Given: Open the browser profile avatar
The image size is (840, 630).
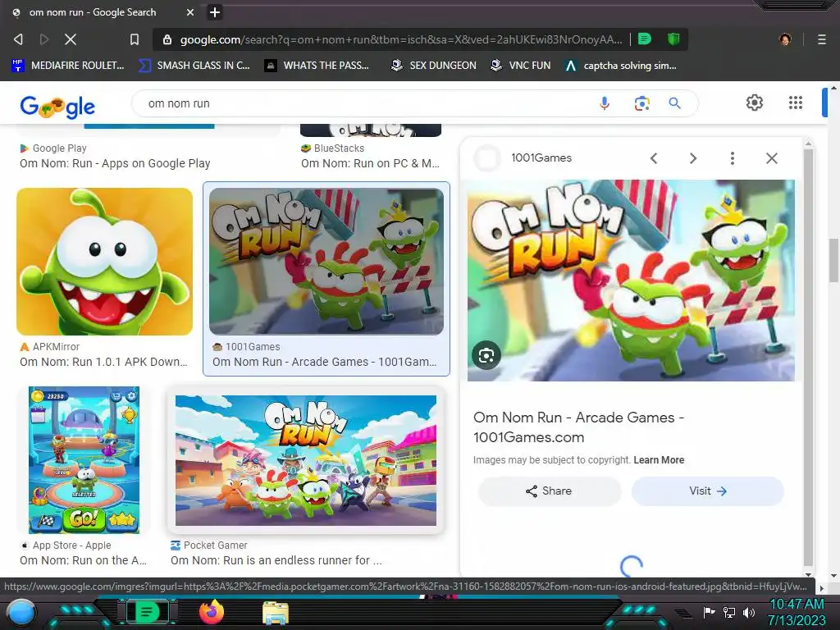Looking at the screenshot, I should (x=785, y=39).
